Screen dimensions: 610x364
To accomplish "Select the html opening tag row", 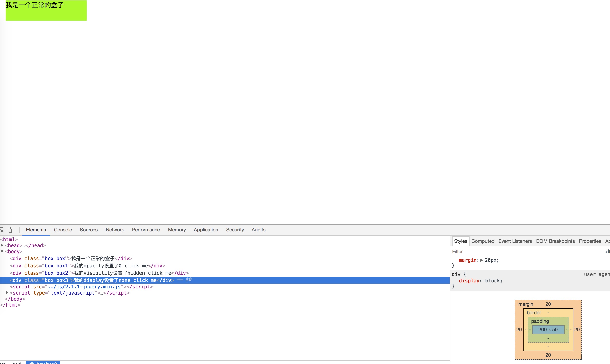I will pyautogui.click(x=225, y=239).
